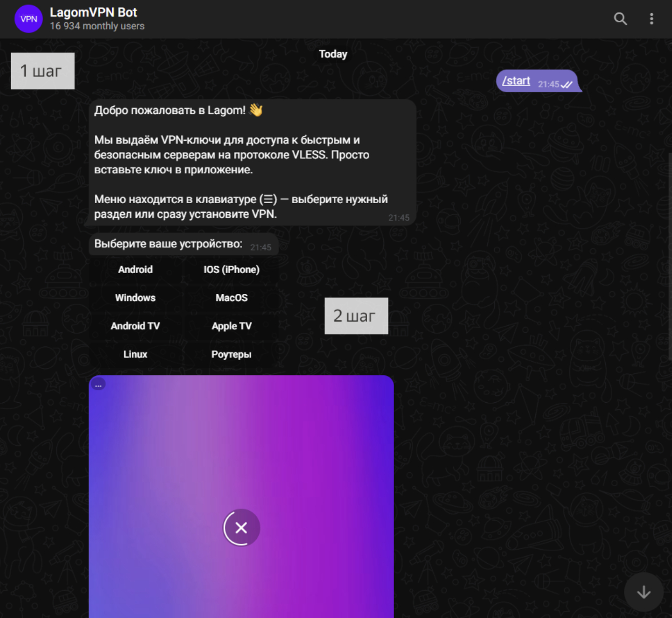Screen dimensions: 672x618
Task: Select the Android device button
Action: [x=135, y=269]
